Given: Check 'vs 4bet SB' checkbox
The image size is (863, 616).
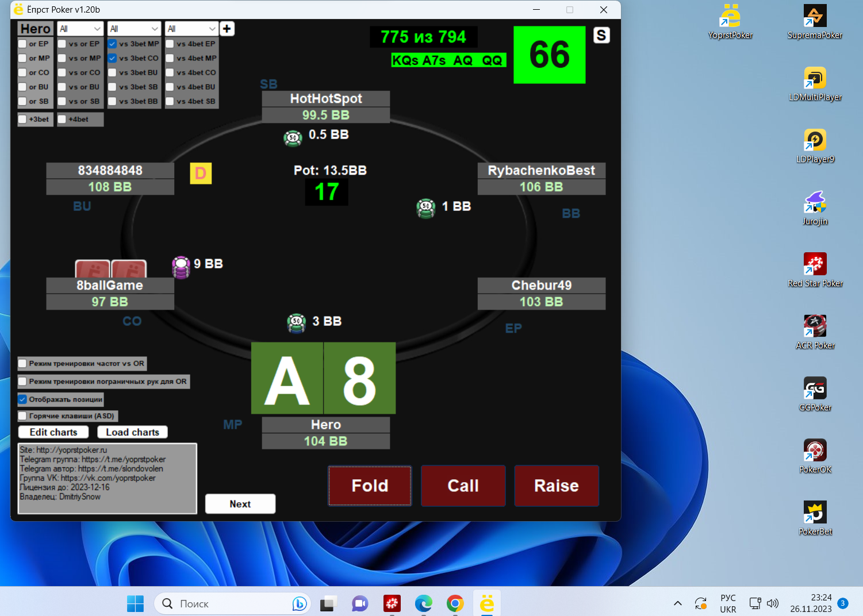Looking at the screenshot, I should point(170,101).
